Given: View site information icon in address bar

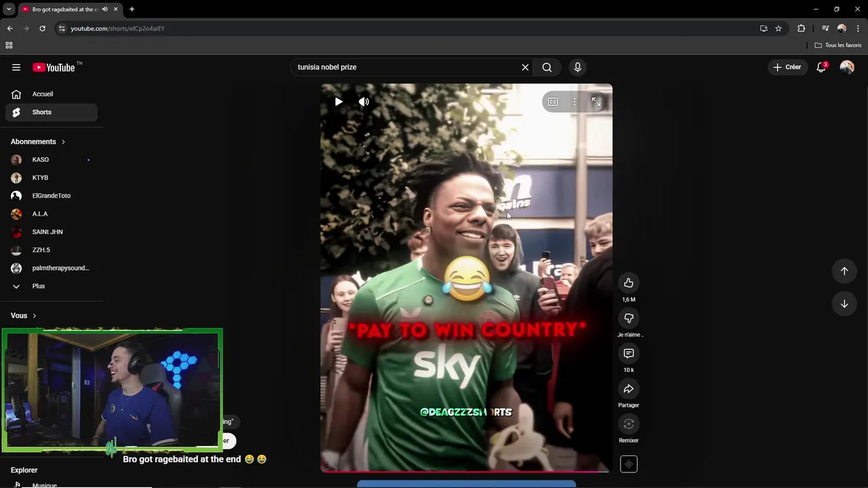Looking at the screenshot, I should [x=62, y=28].
